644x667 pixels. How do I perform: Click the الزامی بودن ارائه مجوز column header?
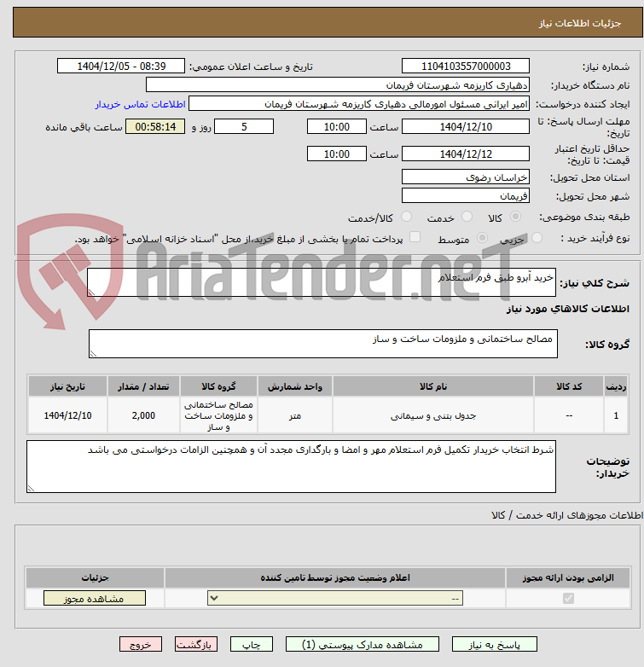pyautogui.click(x=568, y=577)
